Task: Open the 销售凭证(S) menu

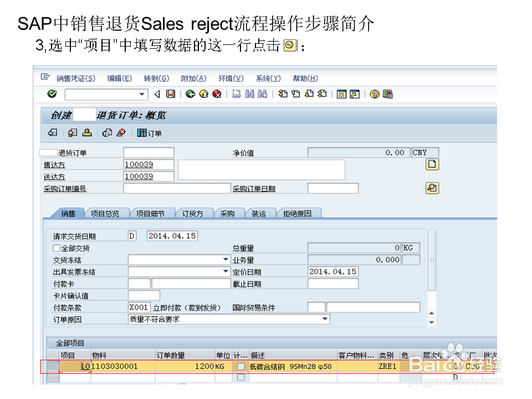Action: point(76,78)
